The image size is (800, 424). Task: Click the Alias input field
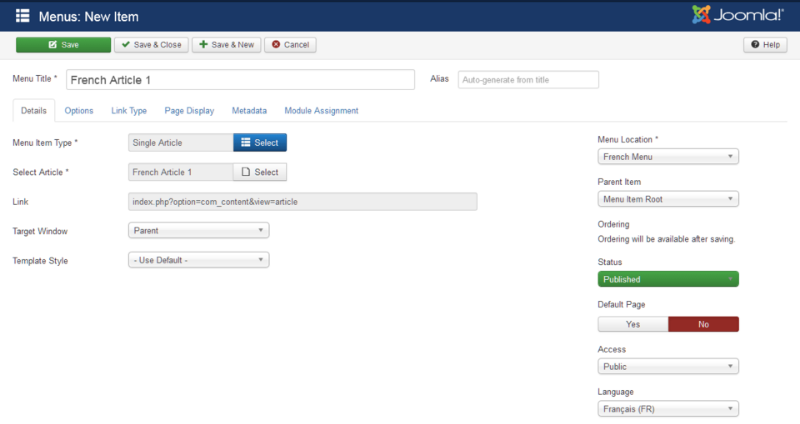(528, 80)
